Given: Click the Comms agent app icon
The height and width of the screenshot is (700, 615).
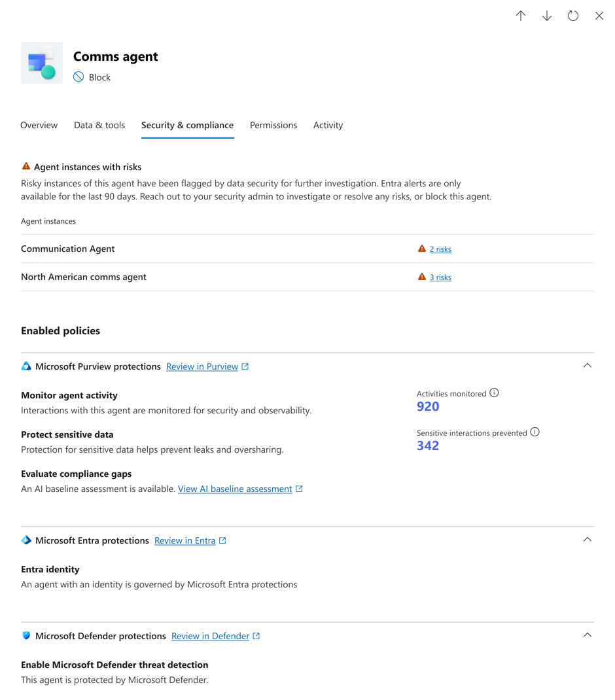Looking at the screenshot, I should tap(42, 63).
